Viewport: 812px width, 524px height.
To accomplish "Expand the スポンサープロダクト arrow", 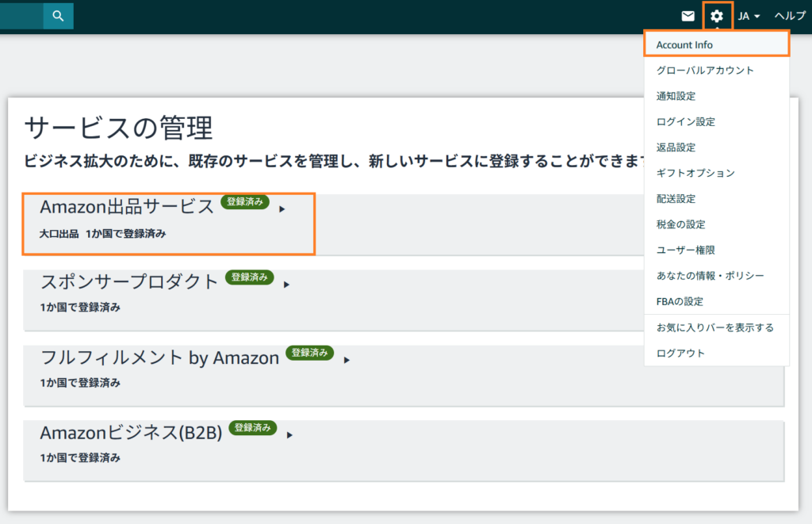I will [286, 285].
